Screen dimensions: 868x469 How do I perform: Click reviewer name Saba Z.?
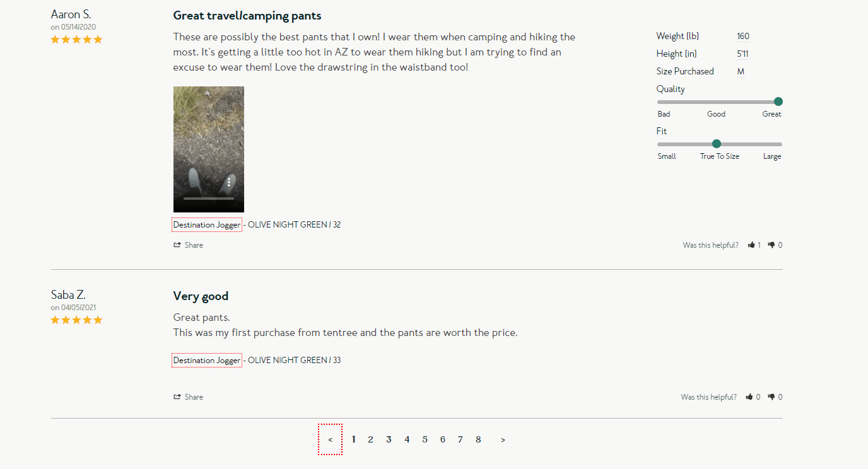tap(68, 295)
